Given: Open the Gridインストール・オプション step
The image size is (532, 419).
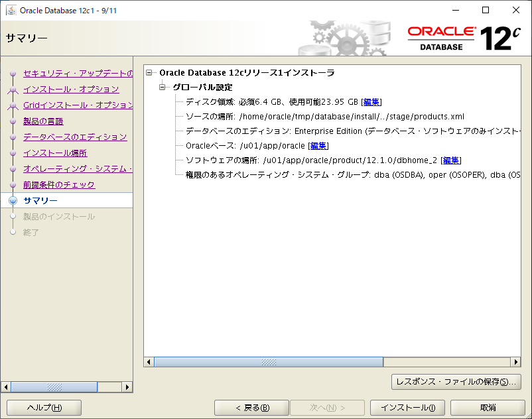Looking at the screenshot, I should [78, 105].
